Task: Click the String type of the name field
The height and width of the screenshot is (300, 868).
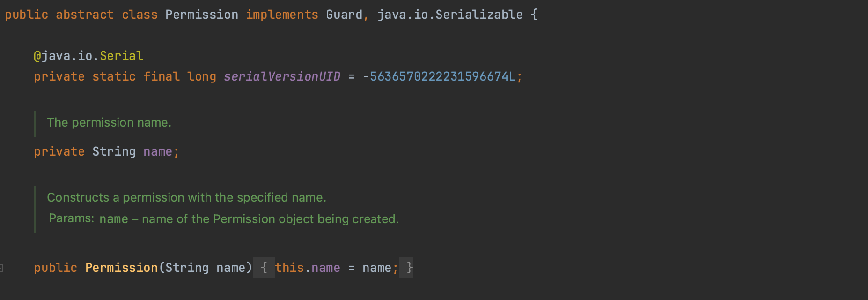Action: 114,151
